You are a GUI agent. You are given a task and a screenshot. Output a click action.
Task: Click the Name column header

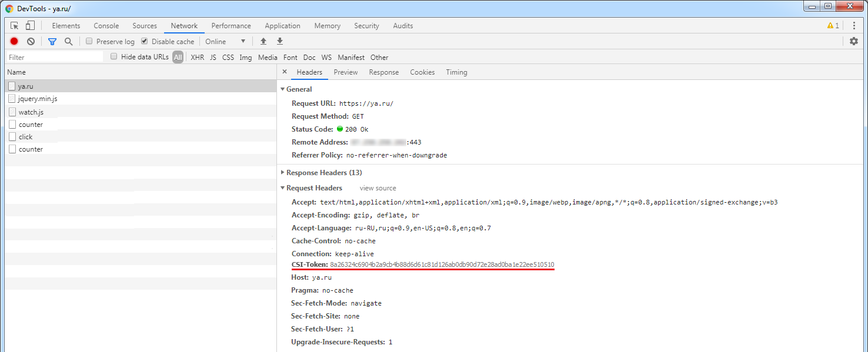coord(140,72)
